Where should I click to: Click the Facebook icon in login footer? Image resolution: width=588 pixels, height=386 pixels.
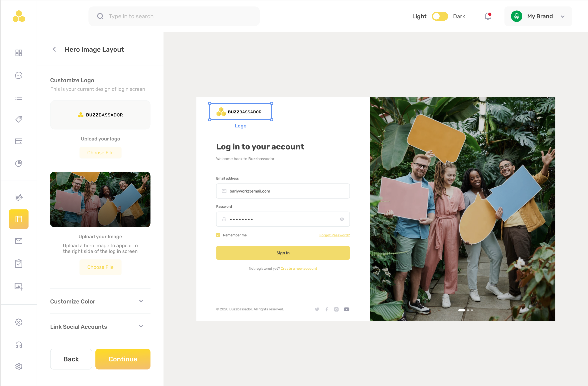[x=327, y=309]
